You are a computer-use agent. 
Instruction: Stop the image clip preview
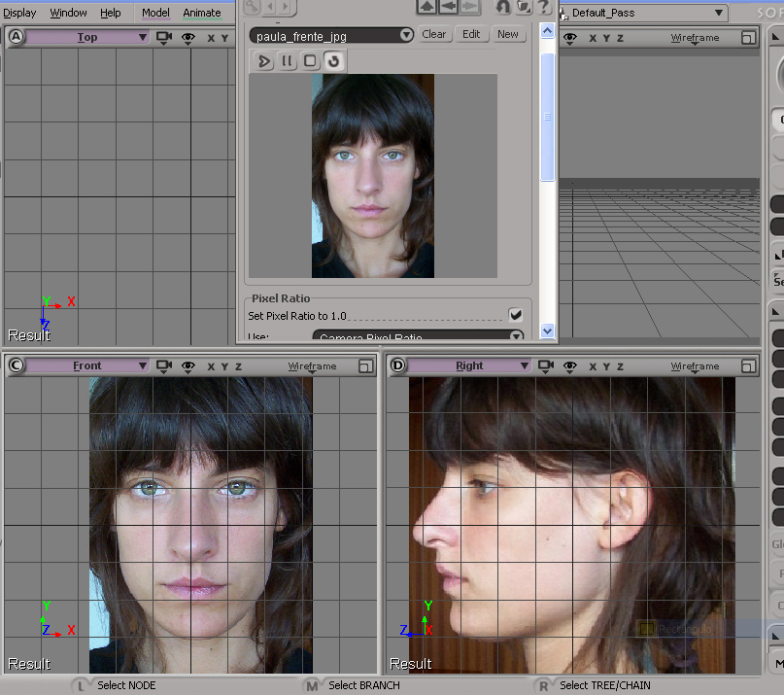click(310, 61)
